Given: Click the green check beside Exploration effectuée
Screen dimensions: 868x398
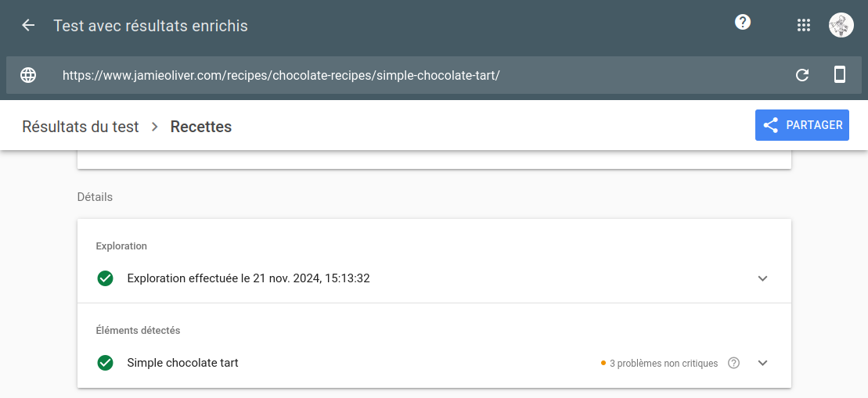Looking at the screenshot, I should click(105, 278).
